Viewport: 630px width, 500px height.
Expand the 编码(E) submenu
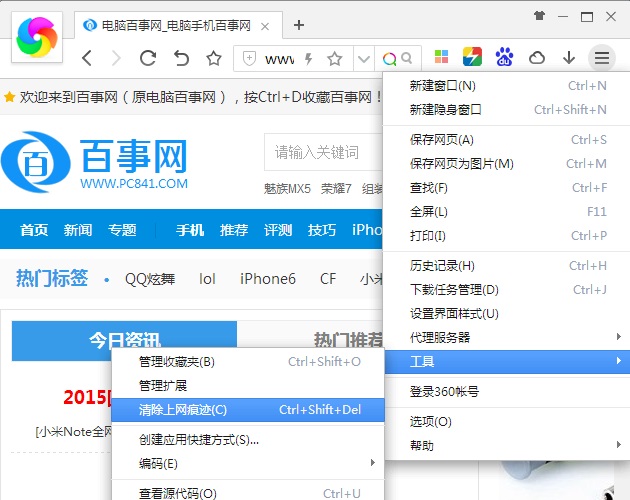point(248,463)
